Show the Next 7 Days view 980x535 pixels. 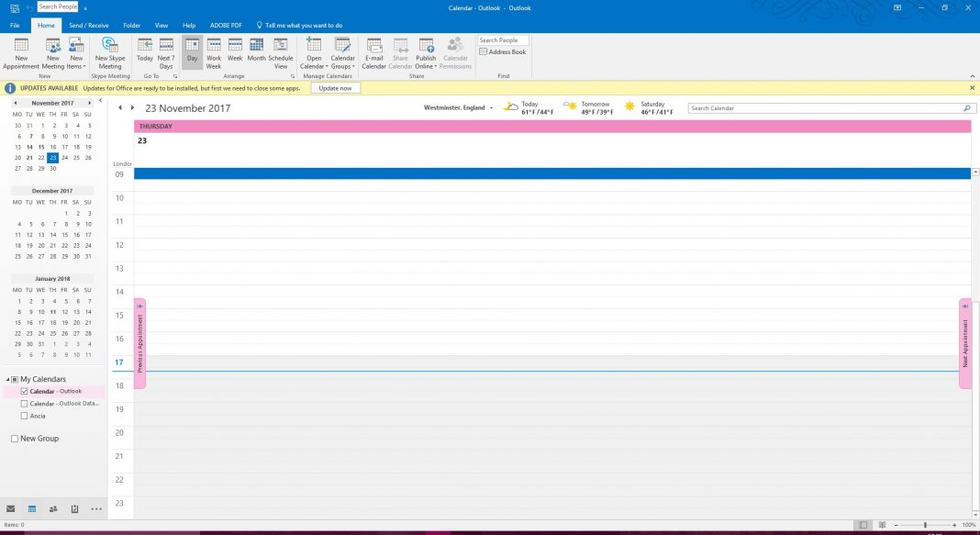coord(165,53)
